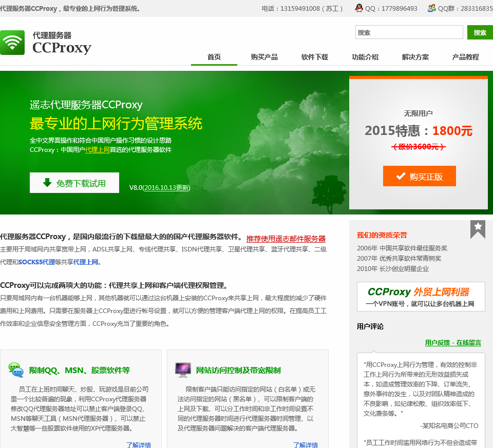Click QQ群 number 283316835

pos(477,9)
